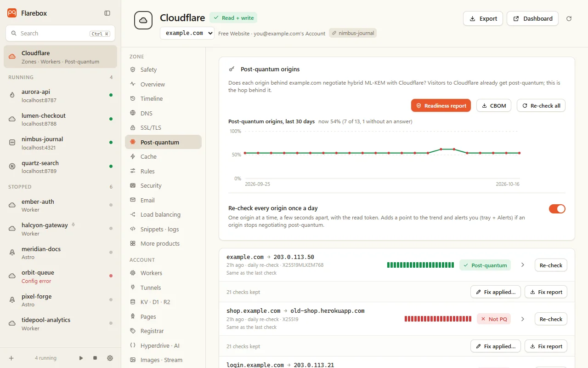Download the CBOM

(494, 105)
